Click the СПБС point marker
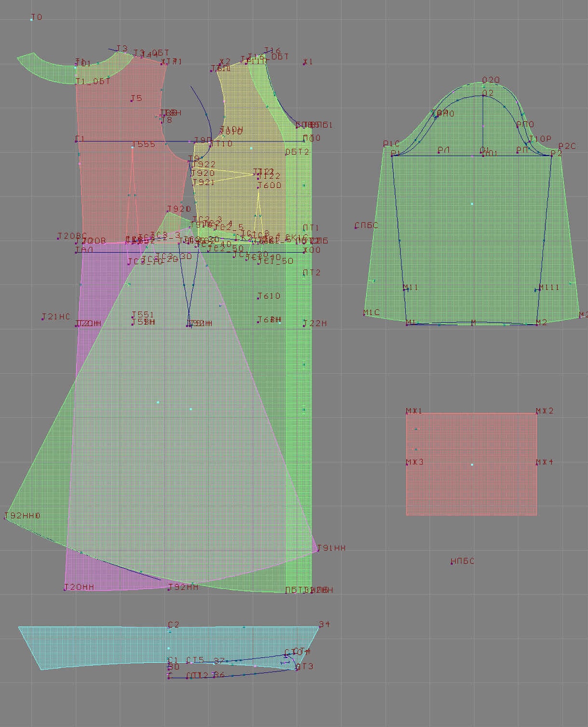The height and width of the screenshot is (727, 588). 356,228
